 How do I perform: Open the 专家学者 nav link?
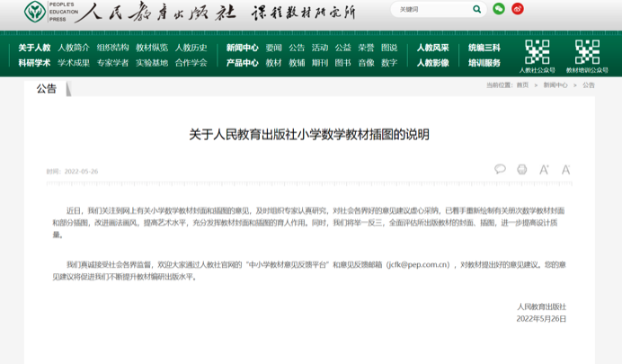pyautogui.click(x=112, y=63)
